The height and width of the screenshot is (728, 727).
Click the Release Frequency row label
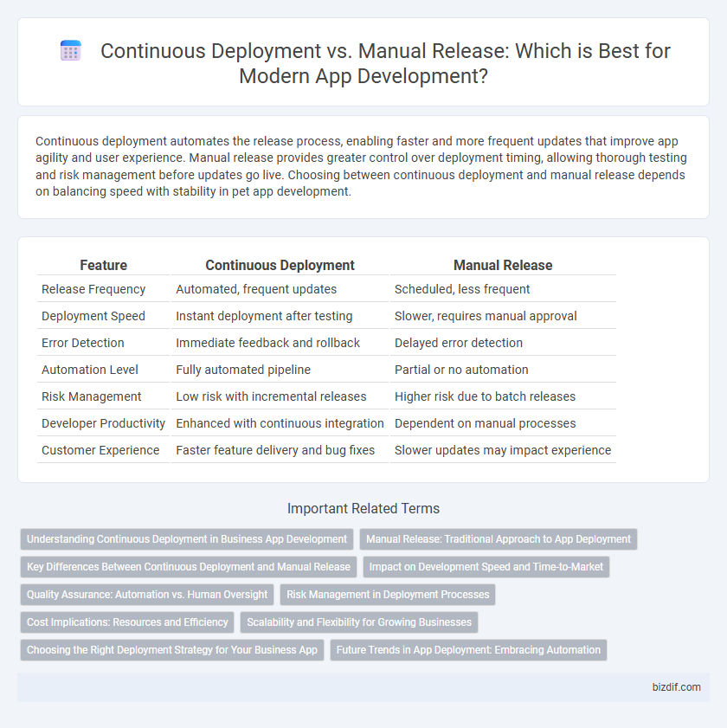coord(93,289)
